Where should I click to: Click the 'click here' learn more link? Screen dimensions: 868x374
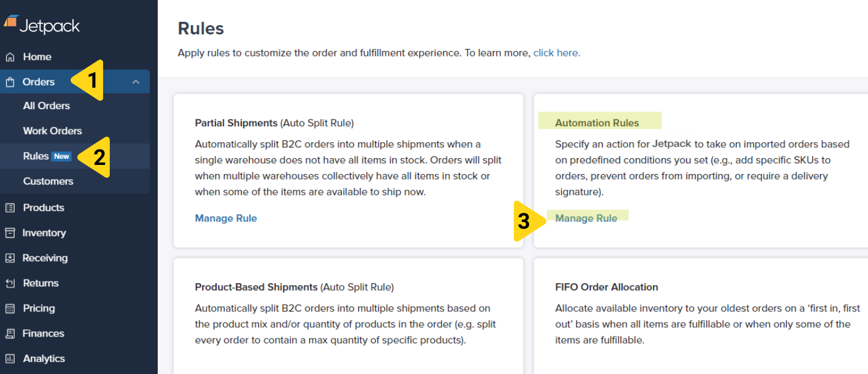point(556,53)
